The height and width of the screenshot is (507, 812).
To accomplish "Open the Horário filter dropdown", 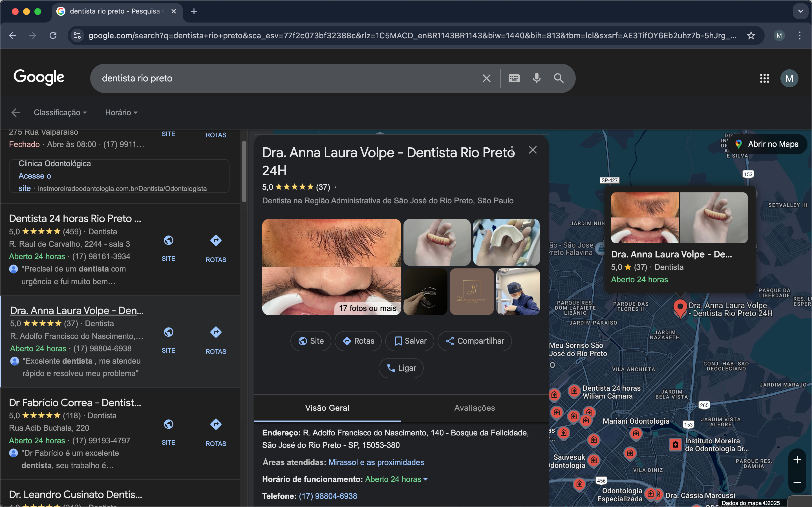I will [121, 113].
